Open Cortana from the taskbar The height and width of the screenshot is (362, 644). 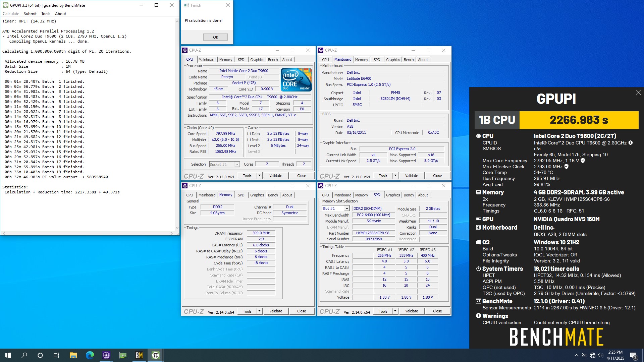(x=40, y=355)
